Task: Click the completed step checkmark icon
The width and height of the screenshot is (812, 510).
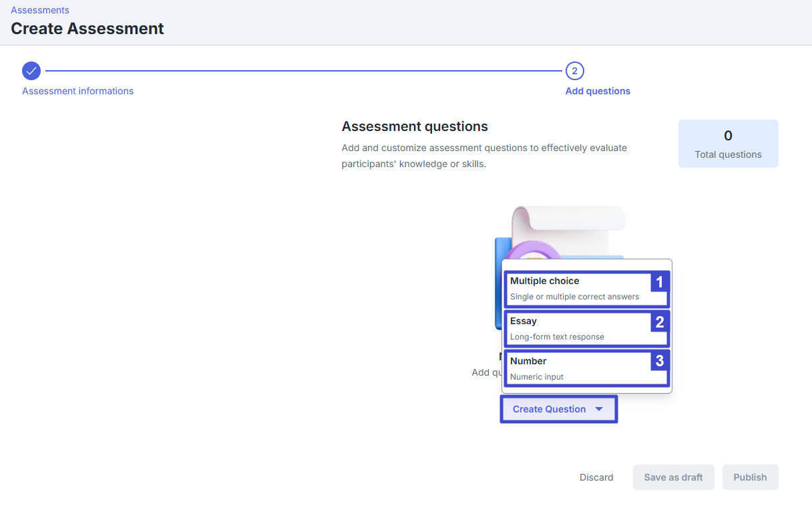Action: coord(31,71)
